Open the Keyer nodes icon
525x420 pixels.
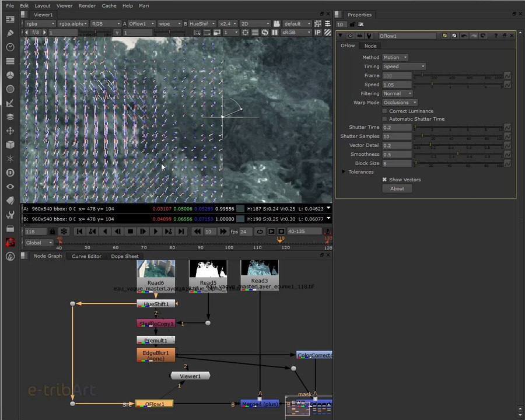10,103
